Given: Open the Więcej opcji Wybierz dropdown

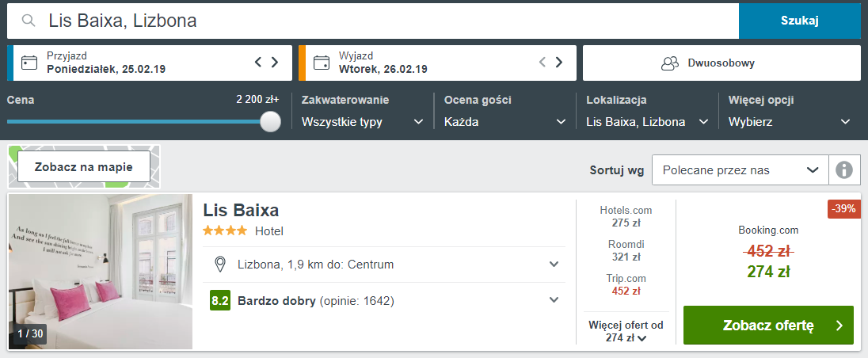Looking at the screenshot, I should (790, 122).
